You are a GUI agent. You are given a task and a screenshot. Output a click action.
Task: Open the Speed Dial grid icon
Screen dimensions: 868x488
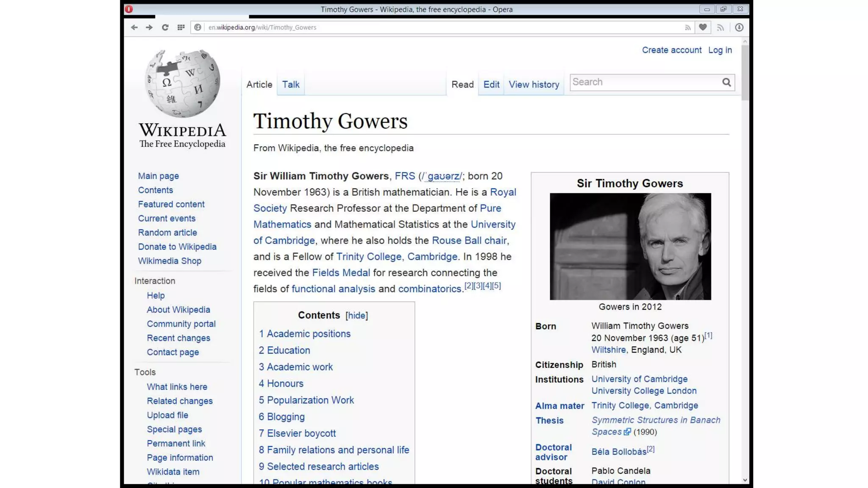[x=181, y=28]
